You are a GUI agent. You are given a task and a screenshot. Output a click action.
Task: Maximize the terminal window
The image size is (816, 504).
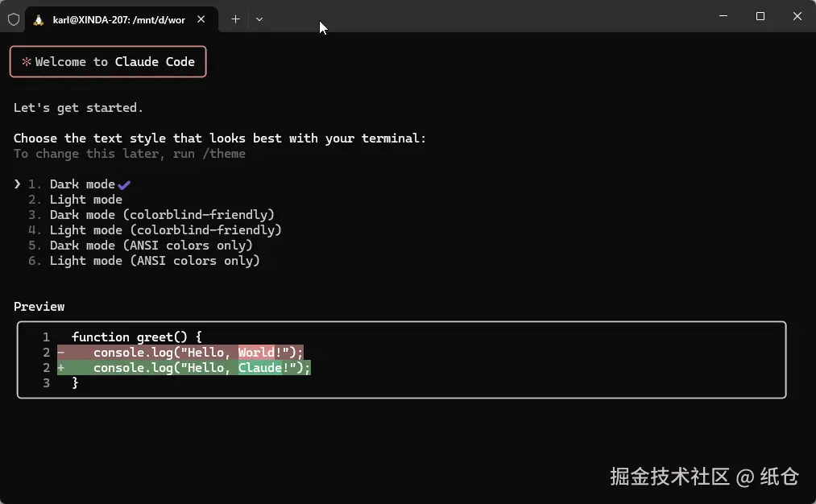tap(760, 16)
